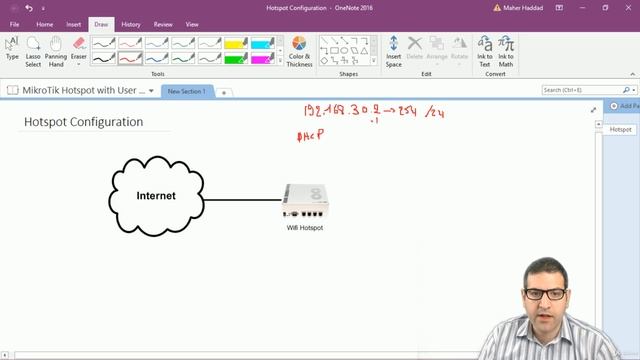Click the Undo arrow in title bar

(x=29, y=8)
